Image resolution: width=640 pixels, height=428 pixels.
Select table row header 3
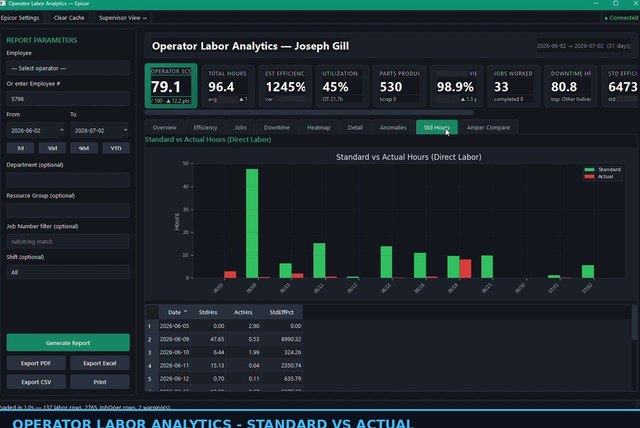(150, 352)
